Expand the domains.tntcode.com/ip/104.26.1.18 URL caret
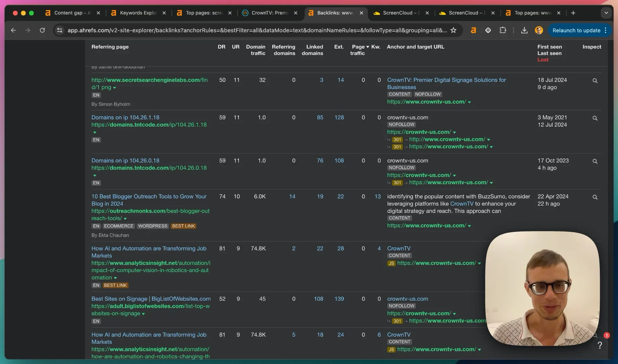Image resolution: width=618 pixels, height=364 pixels. click(95, 132)
